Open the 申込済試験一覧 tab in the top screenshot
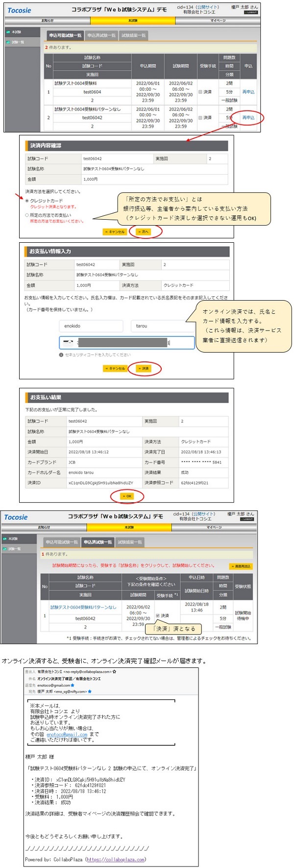 101,35
